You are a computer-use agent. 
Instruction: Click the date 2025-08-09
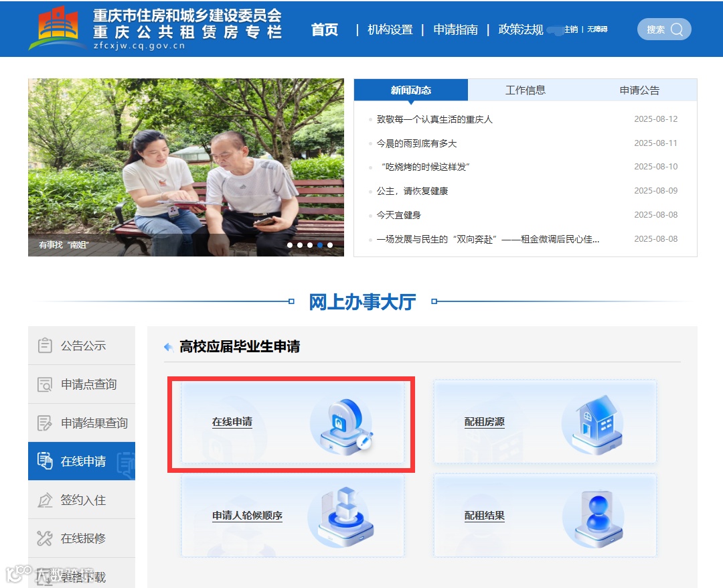point(655,190)
